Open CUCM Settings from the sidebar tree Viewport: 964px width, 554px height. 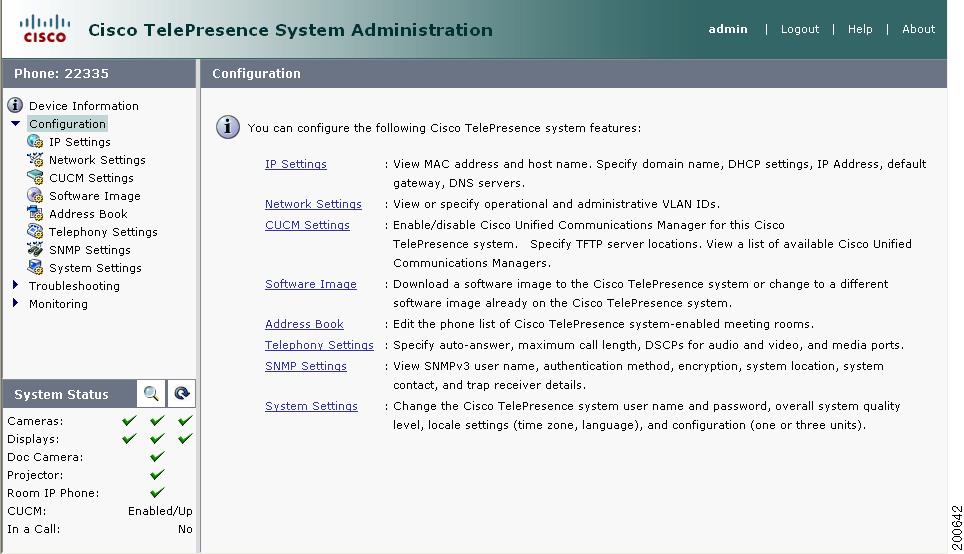(91, 178)
